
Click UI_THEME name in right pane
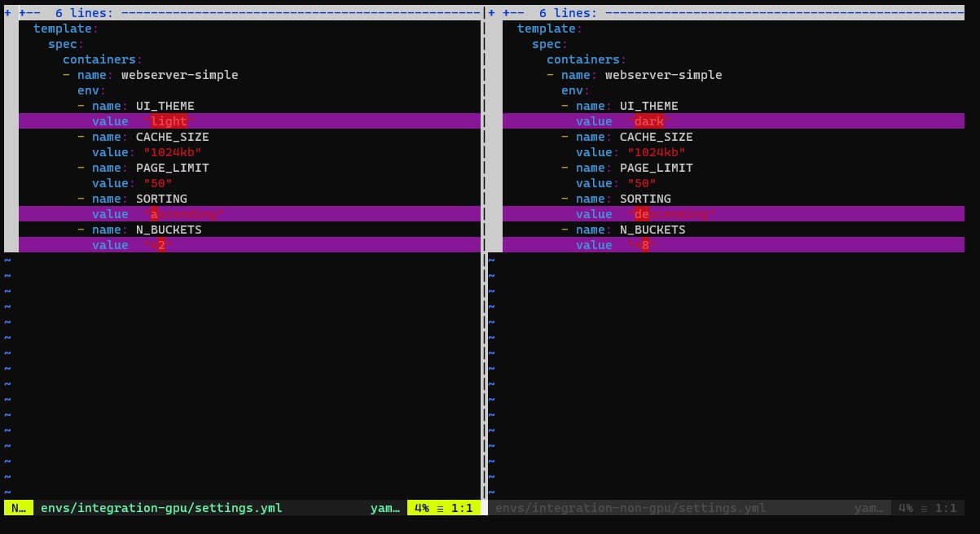(x=649, y=106)
